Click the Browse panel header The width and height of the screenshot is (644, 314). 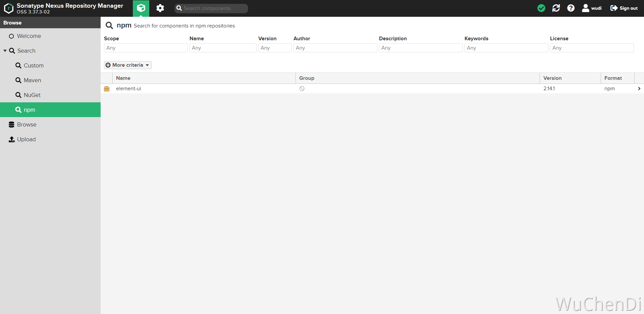click(50, 22)
